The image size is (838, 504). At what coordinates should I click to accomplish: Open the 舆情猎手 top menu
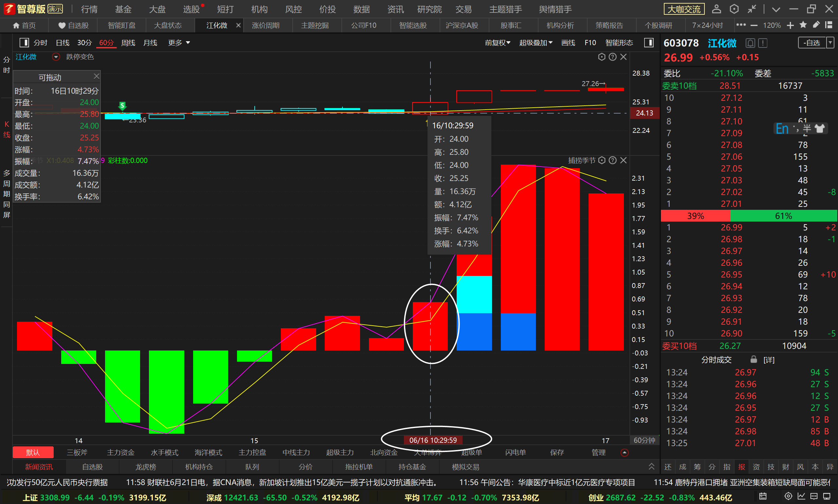point(555,9)
